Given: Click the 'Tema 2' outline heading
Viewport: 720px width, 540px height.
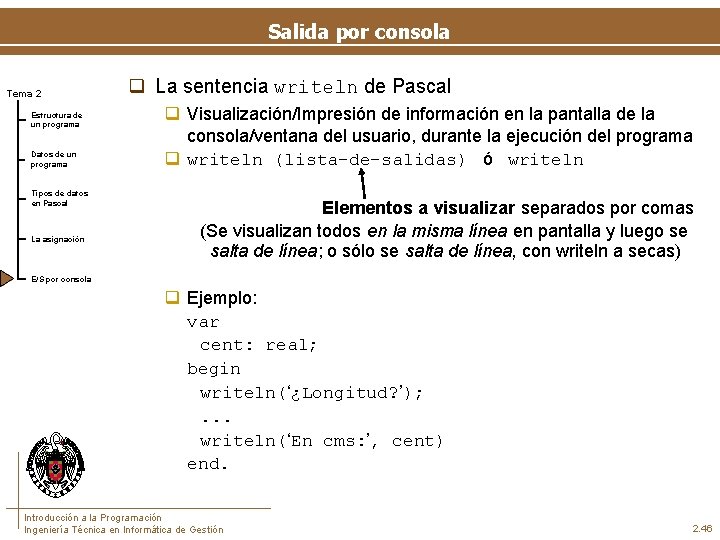Looking at the screenshot, I should (x=24, y=94).
